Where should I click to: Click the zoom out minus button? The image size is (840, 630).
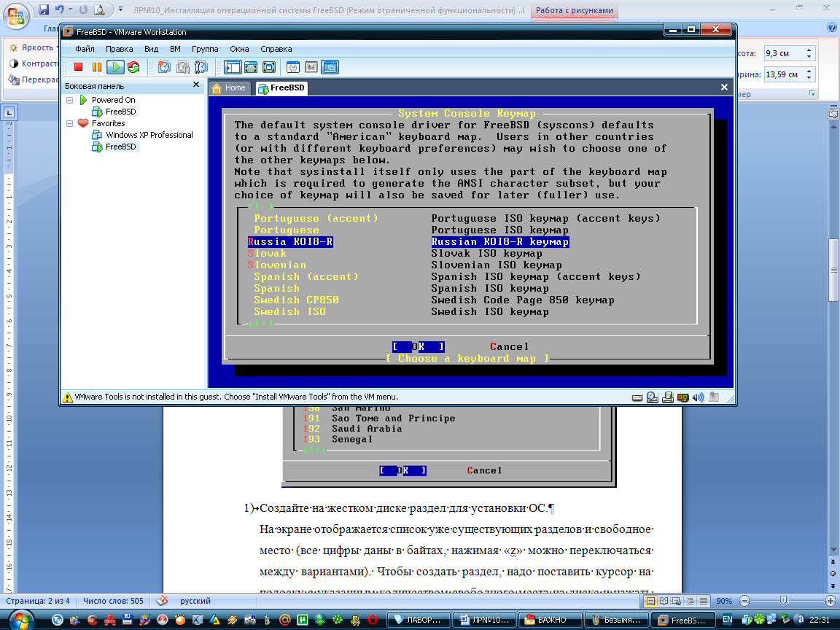pyautogui.click(x=744, y=601)
